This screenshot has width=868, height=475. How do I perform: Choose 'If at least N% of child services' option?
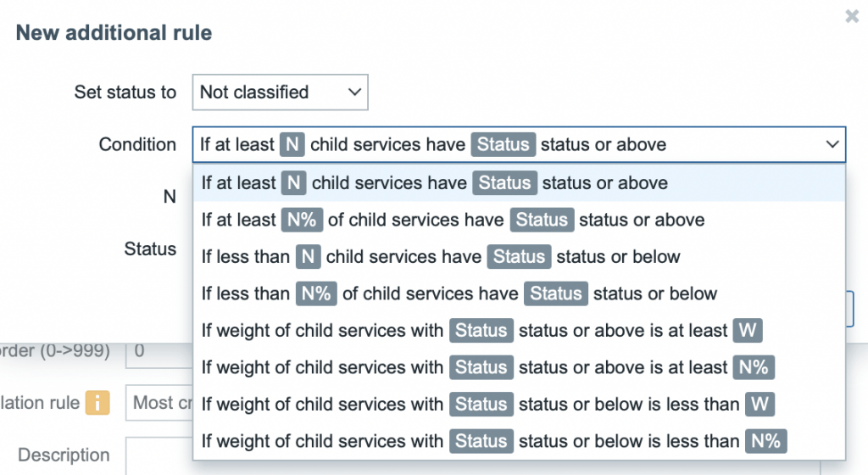pyautogui.click(x=453, y=220)
